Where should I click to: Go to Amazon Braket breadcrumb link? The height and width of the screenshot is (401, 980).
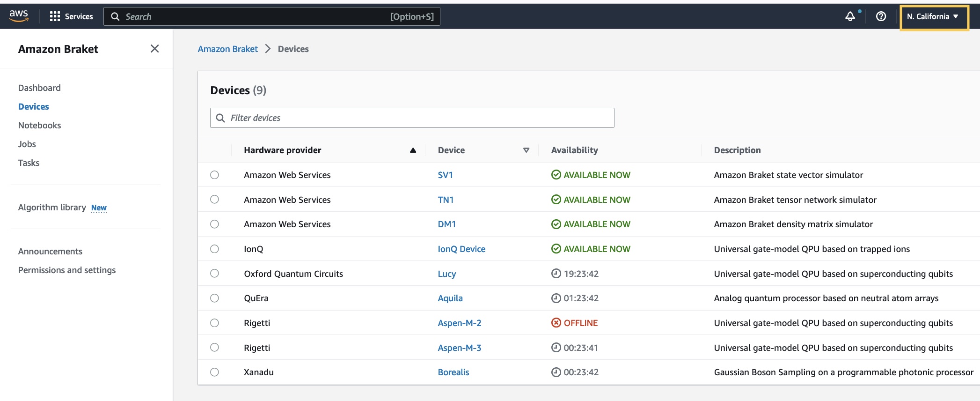pyautogui.click(x=228, y=49)
